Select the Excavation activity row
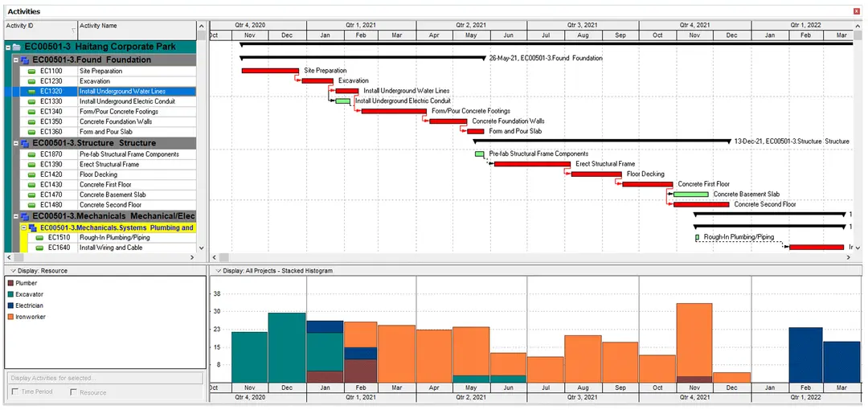The width and height of the screenshot is (868, 410). click(108, 81)
